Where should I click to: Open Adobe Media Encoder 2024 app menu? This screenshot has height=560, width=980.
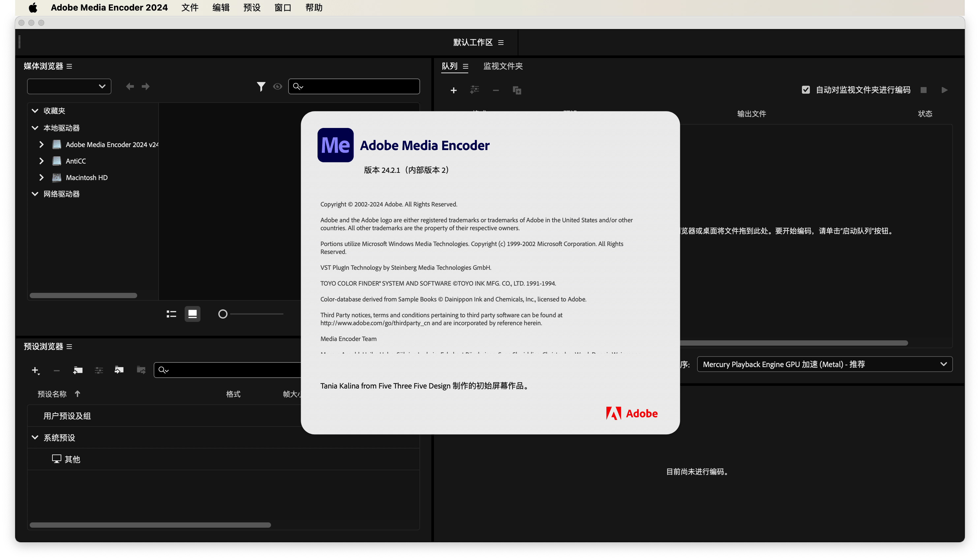point(109,8)
